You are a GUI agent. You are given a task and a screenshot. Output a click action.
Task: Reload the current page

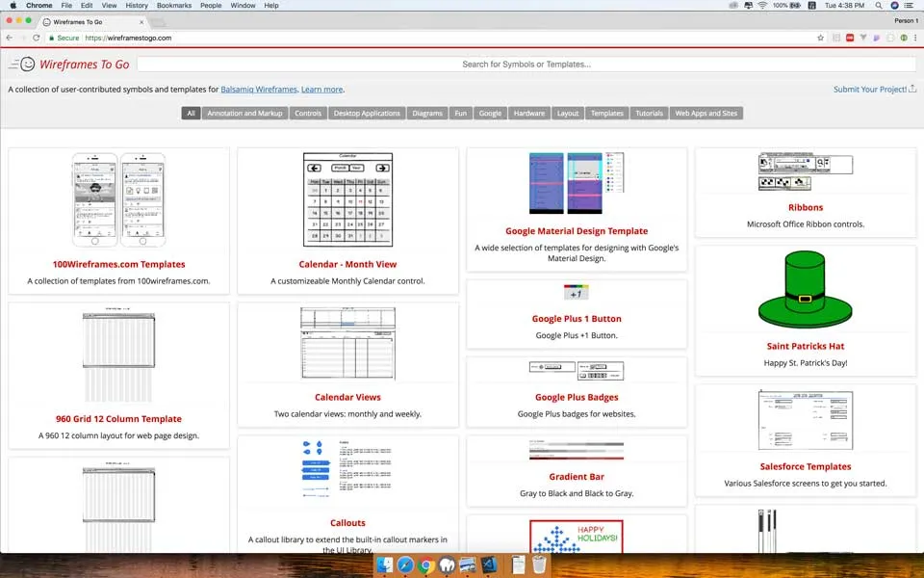point(37,38)
